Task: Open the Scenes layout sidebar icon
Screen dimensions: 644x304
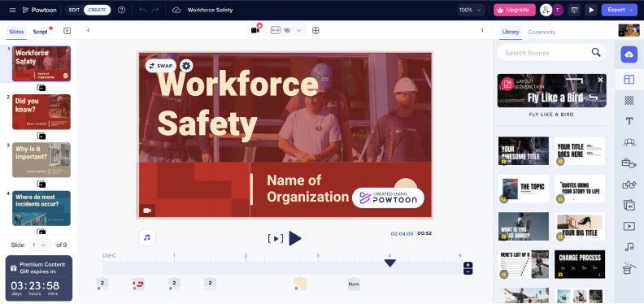Action: tap(629, 80)
